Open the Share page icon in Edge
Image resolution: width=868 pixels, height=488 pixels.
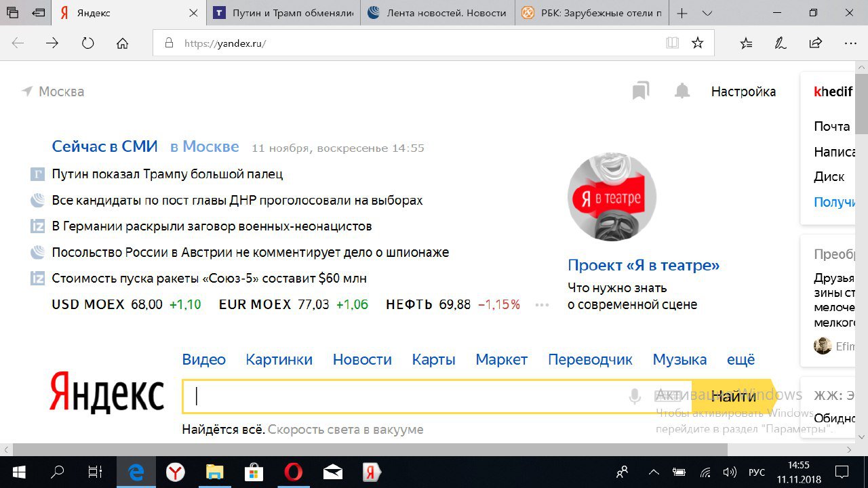point(815,43)
